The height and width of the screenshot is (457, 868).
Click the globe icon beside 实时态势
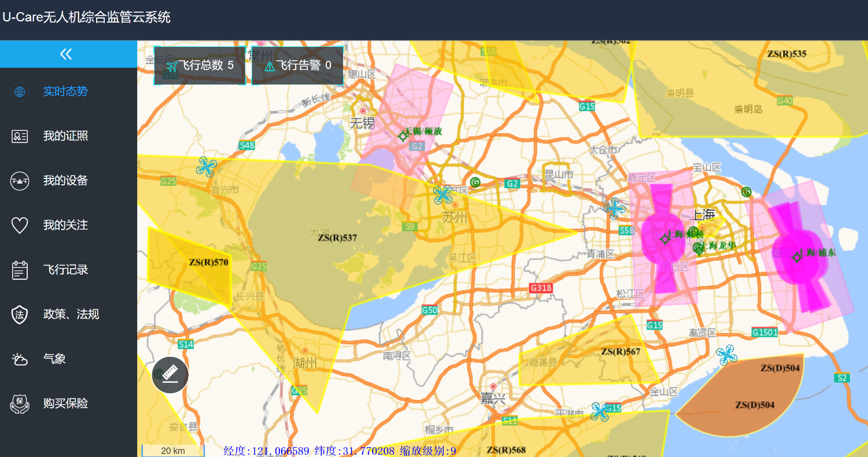pos(20,91)
